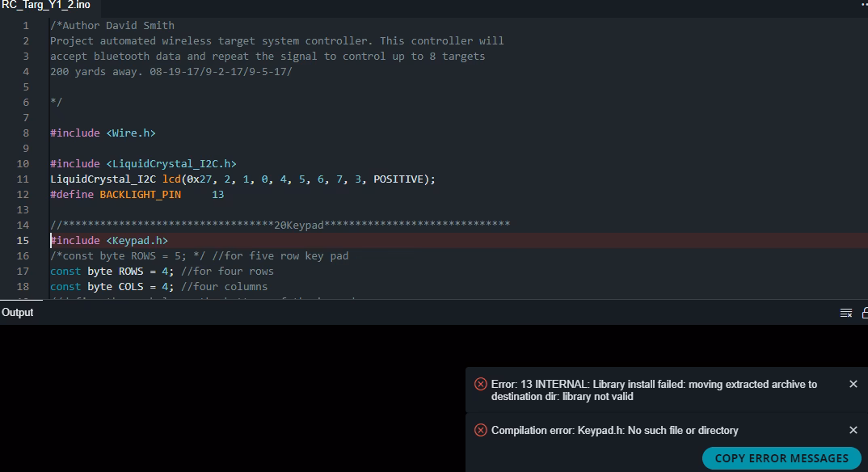Dismiss the library install failed notification
868x472 pixels.
(853, 384)
